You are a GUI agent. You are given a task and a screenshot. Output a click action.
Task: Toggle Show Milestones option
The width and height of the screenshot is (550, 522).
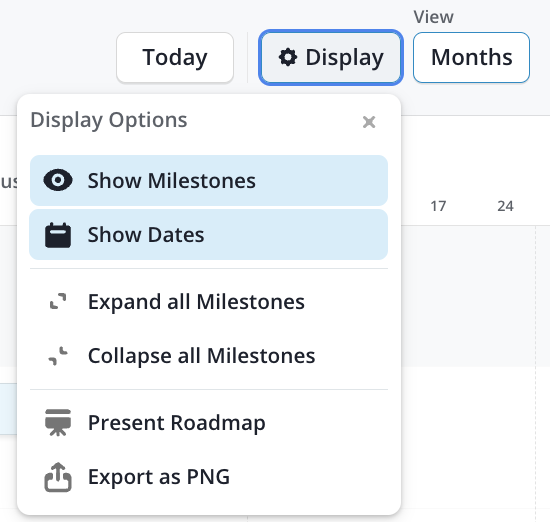pyautogui.click(x=209, y=180)
